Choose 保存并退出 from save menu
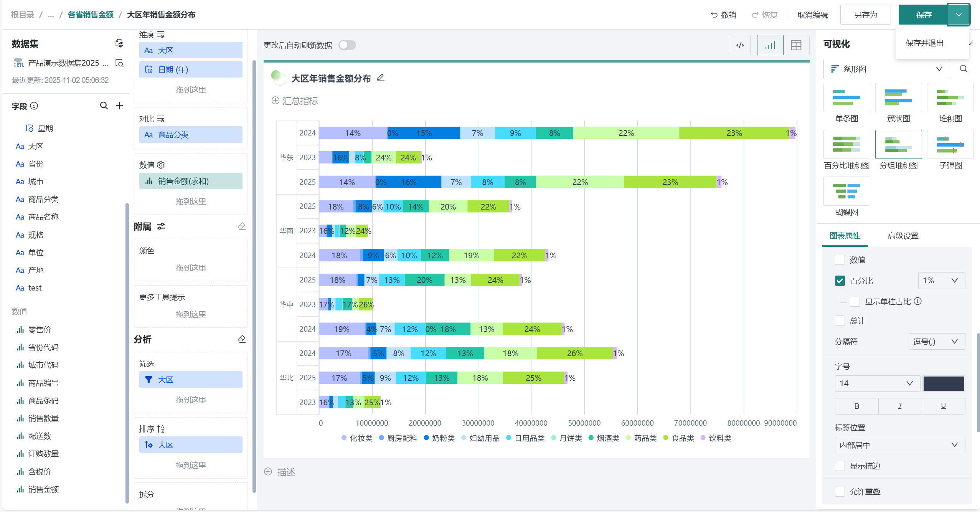Image resolution: width=980 pixels, height=512 pixels. click(924, 43)
